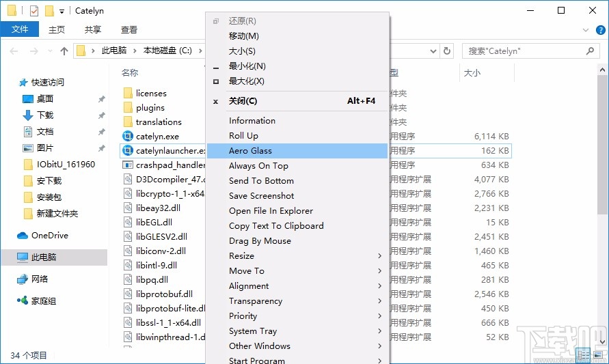
Task: Select Always On Top menu entry
Action: coord(297,166)
